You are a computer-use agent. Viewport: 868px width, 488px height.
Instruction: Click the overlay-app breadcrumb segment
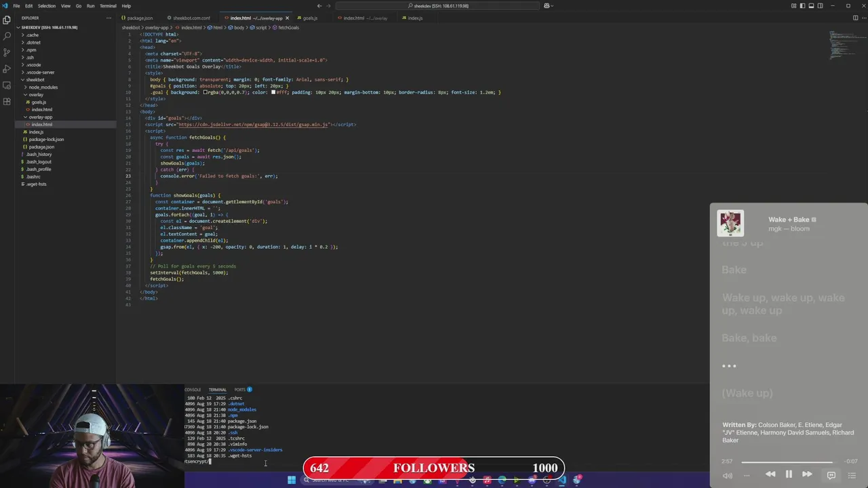(x=157, y=28)
